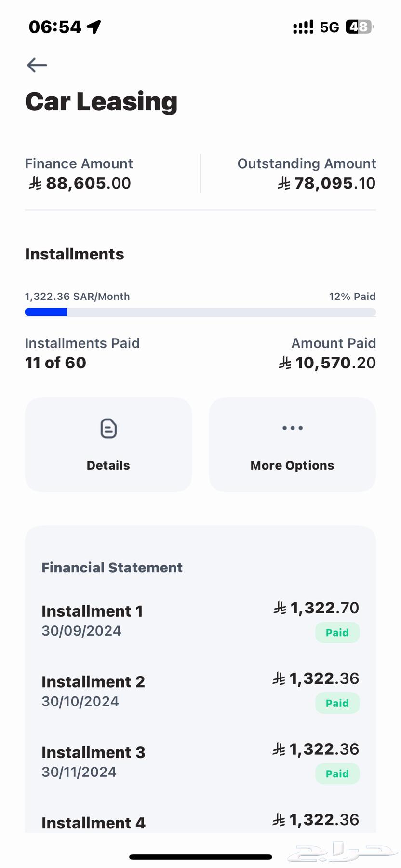Image resolution: width=401 pixels, height=868 pixels.
Task: Tap the location arrow beside the clock
Action: point(94,27)
